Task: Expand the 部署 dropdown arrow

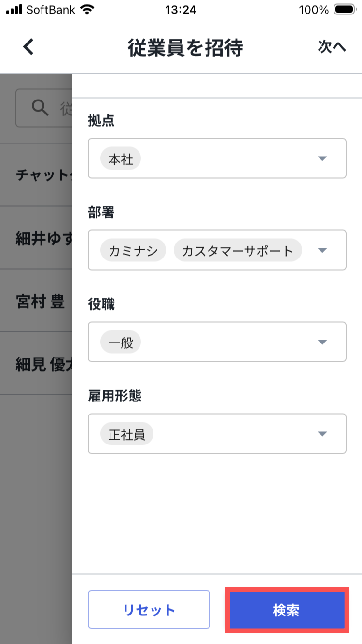Action: [322, 250]
